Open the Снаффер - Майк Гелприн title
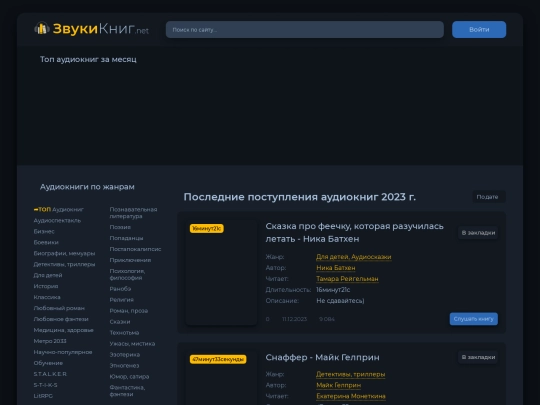The width and height of the screenshot is (540, 405). point(322,357)
